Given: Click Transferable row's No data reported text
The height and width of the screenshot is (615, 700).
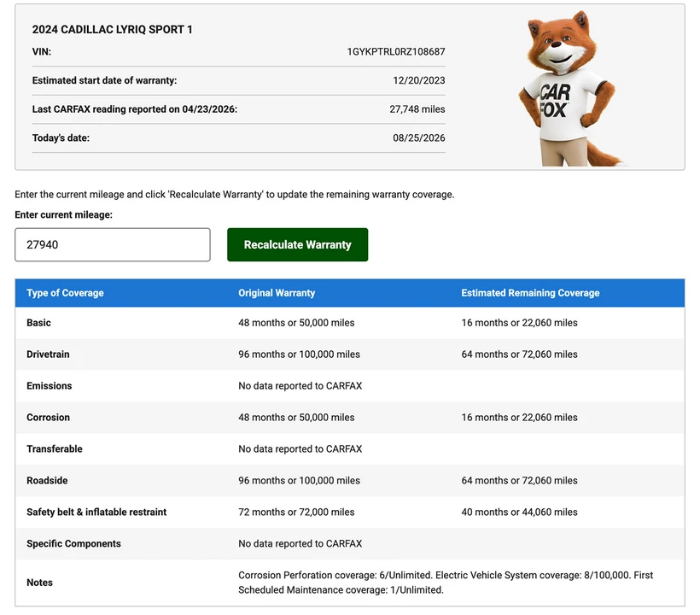Looking at the screenshot, I should 300,448.
